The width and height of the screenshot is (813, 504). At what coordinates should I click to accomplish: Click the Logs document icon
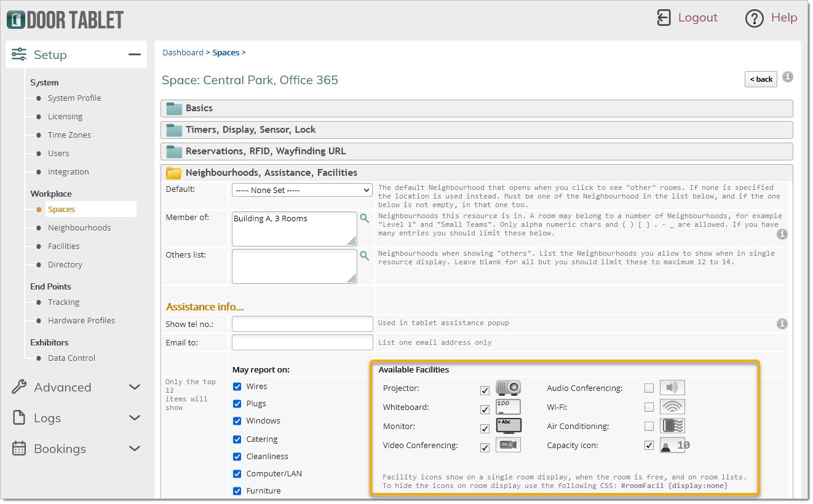(x=19, y=418)
